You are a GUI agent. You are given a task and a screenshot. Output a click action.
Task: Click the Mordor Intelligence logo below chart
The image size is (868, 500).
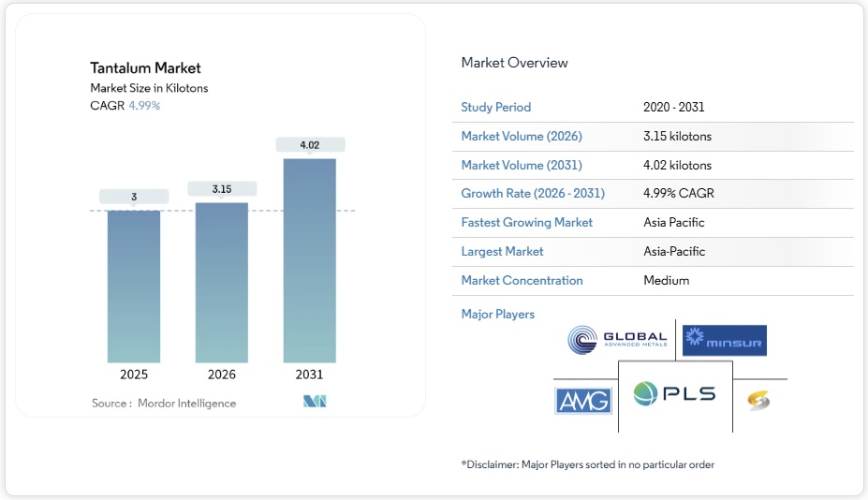pyautogui.click(x=314, y=403)
